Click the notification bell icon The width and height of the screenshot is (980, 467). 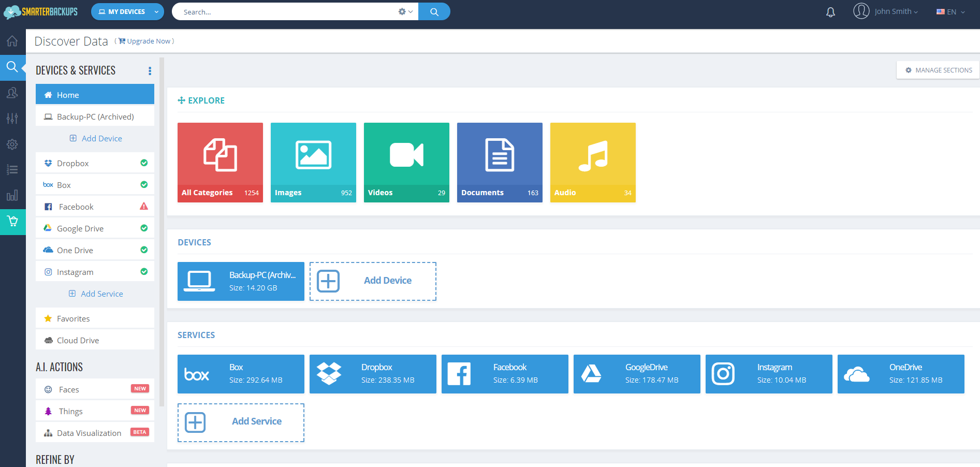pos(830,12)
